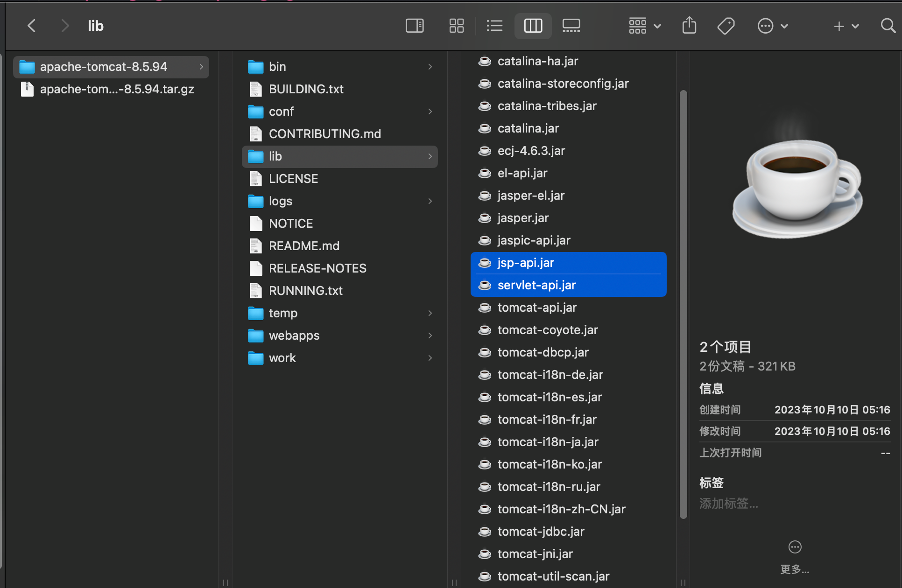
Task: Click the tomcat-api.jar jar icon
Action: (485, 308)
